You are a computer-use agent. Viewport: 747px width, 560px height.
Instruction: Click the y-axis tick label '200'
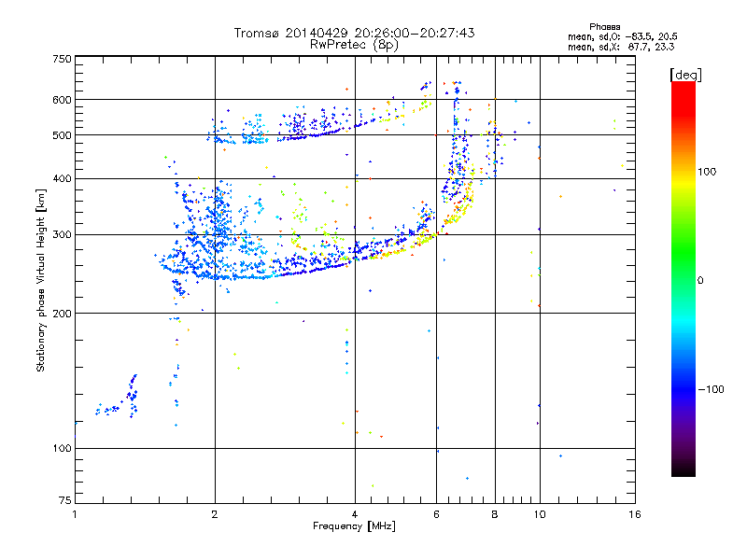click(x=62, y=314)
